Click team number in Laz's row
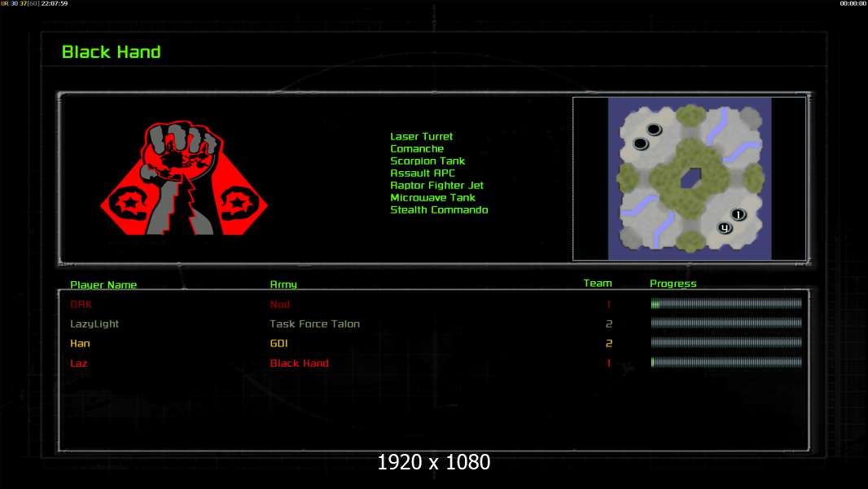868x489 pixels. [609, 363]
